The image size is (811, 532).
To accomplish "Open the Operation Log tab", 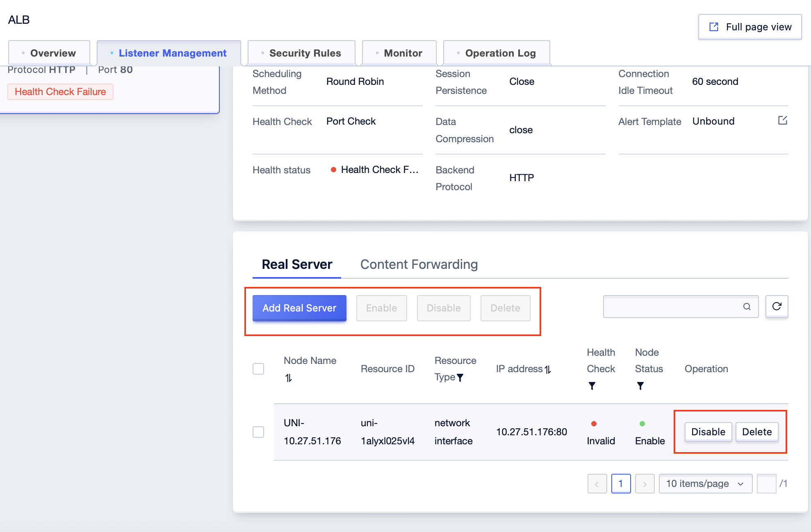I will [x=497, y=53].
